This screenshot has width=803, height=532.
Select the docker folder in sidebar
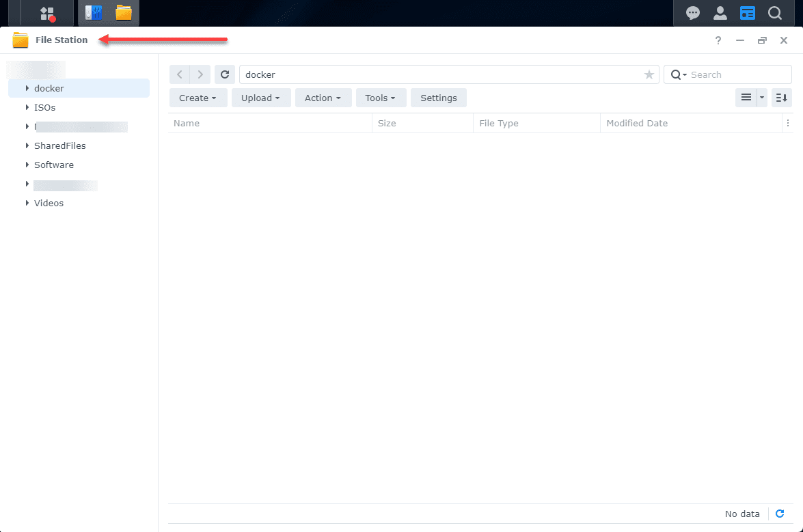[79, 88]
